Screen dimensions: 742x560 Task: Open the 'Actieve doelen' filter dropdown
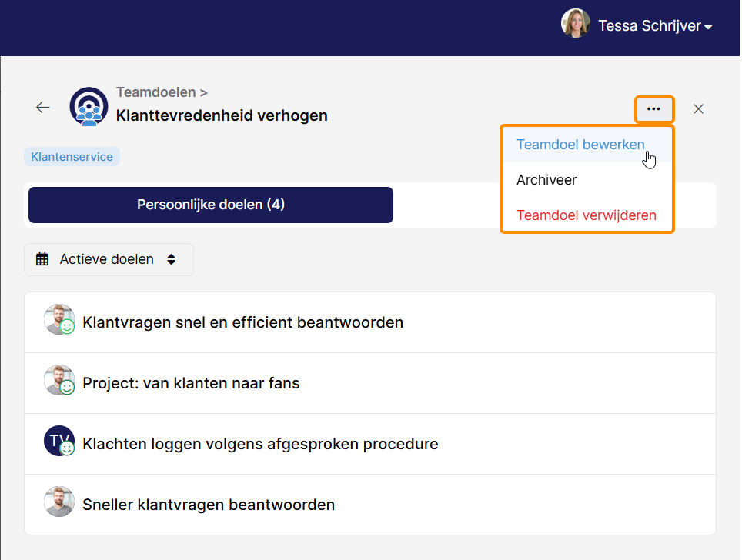tap(109, 260)
